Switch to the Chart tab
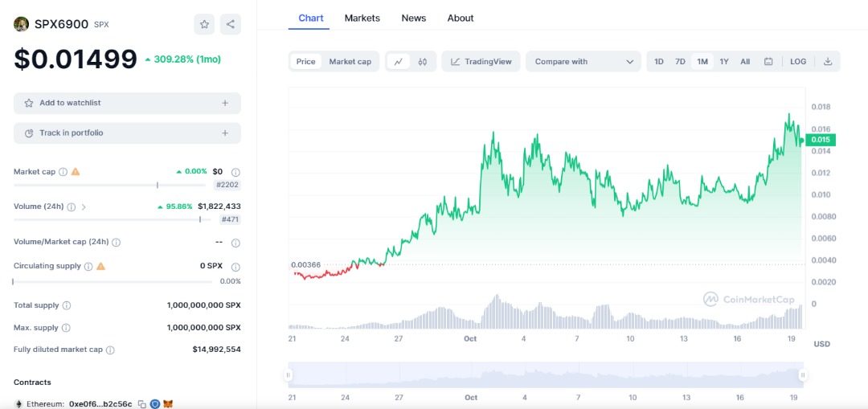This screenshot has width=868, height=409. [310, 18]
